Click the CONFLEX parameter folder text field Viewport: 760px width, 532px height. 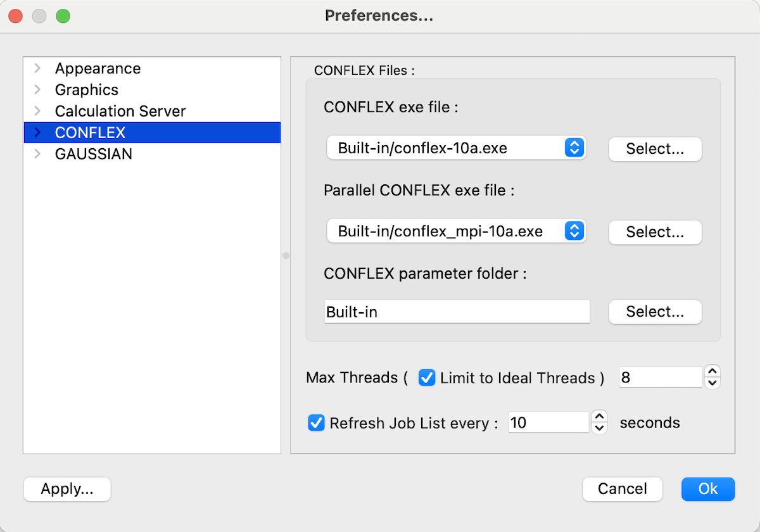[x=456, y=311]
